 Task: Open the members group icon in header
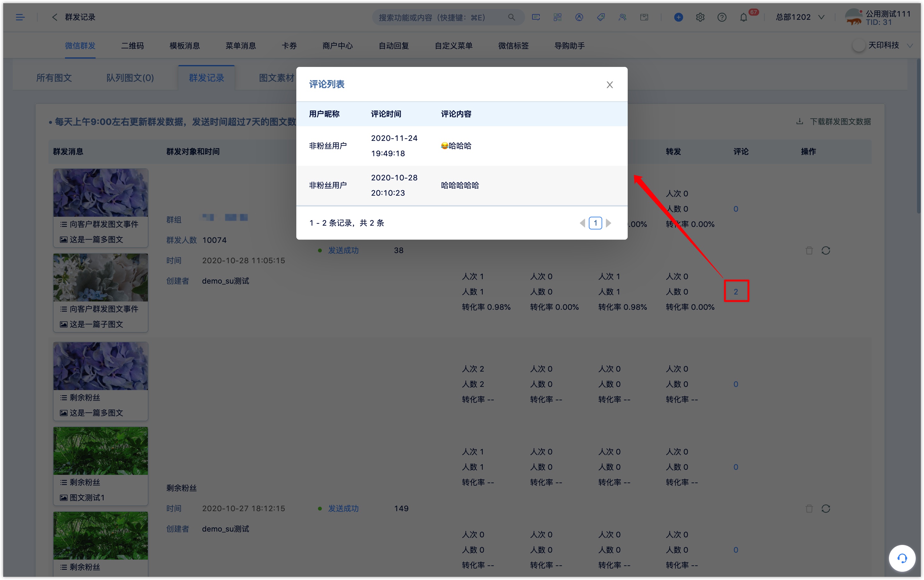pos(623,17)
